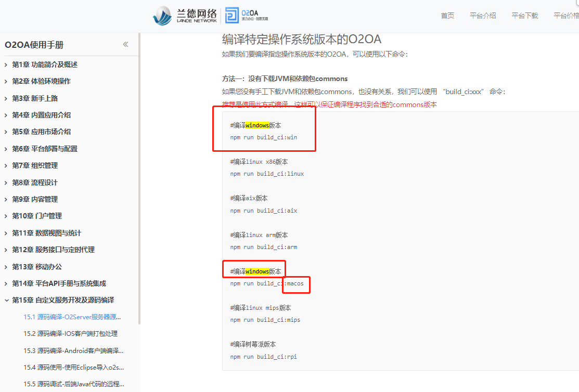Click the 方法一 bold heading text
Screen dimensions: 579x392
[285, 79]
